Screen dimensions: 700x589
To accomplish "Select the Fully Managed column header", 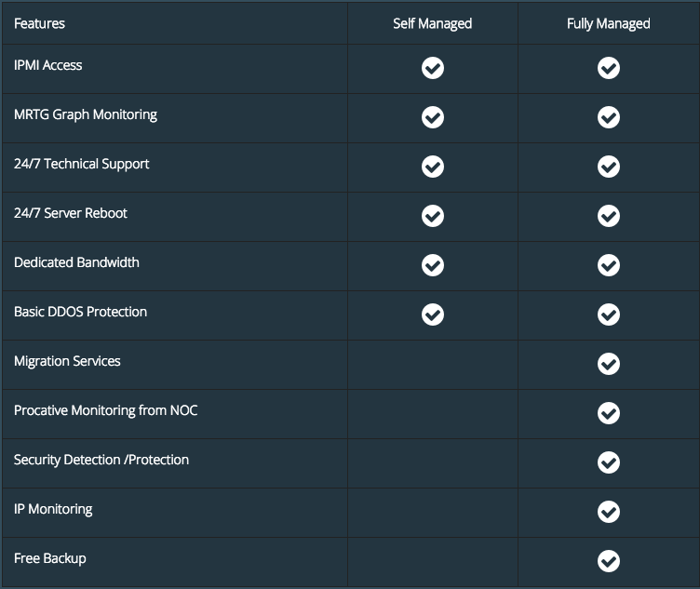I will coord(609,23).
